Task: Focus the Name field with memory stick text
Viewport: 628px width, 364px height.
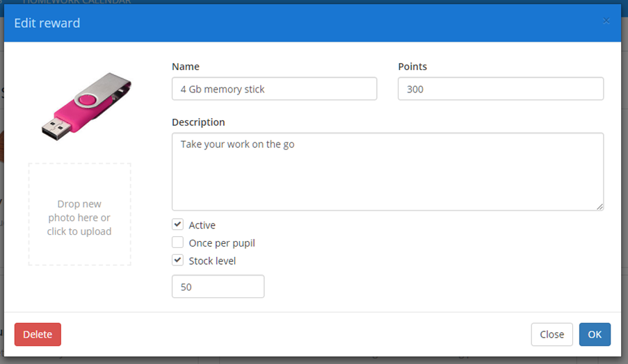Action: click(274, 89)
